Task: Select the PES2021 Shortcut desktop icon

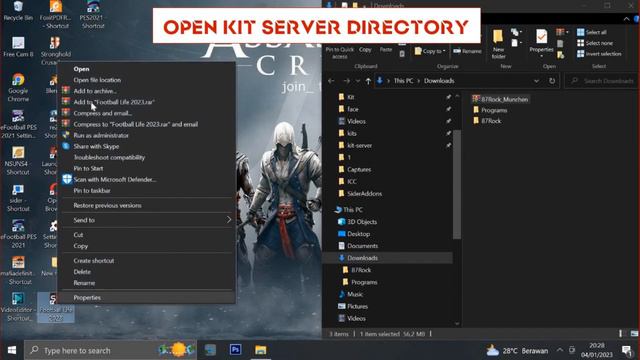Action: click(x=93, y=14)
